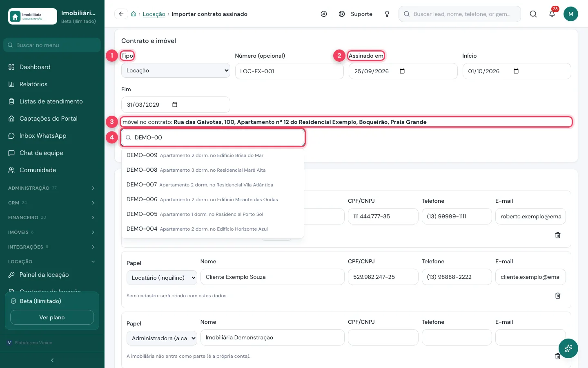Open the compass explore icon
The width and height of the screenshot is (588, 368).
(x=324, y=14)
